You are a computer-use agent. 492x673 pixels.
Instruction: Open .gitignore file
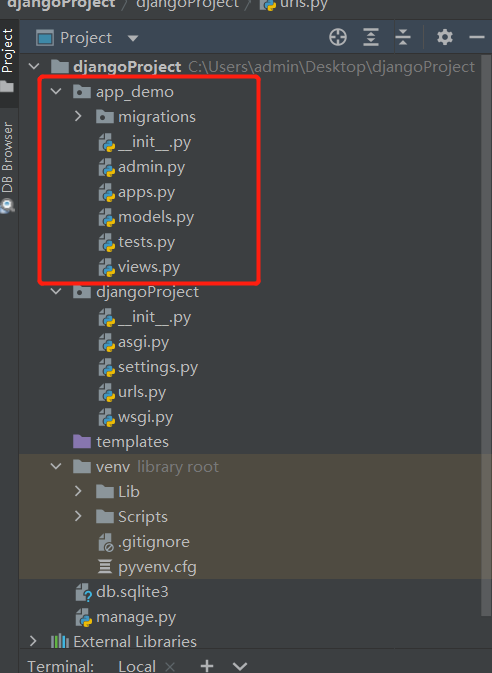pyautogui.click(x=154, y=542)
